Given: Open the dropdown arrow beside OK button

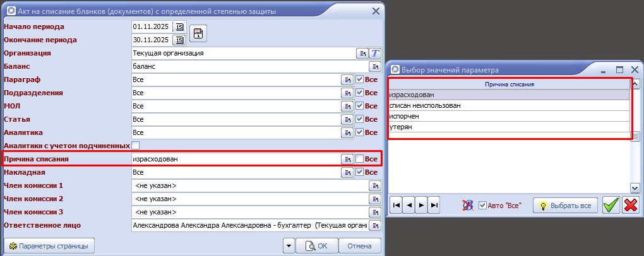Looking at the screenshot, I should point(289,246).
